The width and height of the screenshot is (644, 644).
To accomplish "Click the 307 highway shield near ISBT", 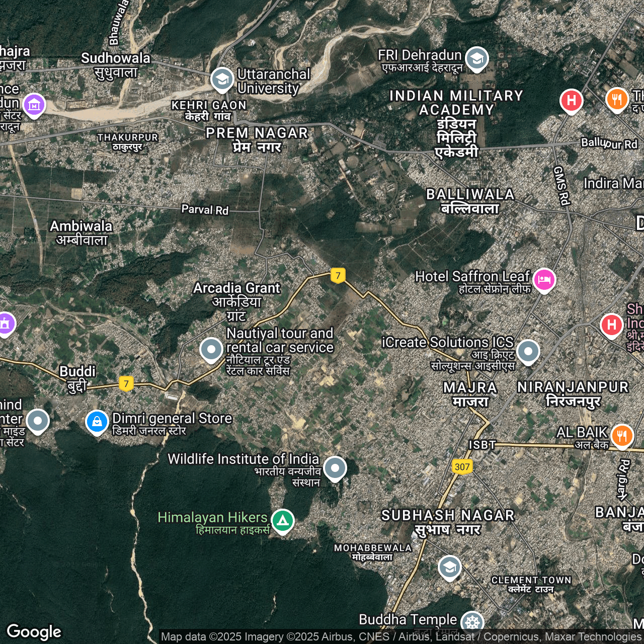I will (x=462, y=466).
